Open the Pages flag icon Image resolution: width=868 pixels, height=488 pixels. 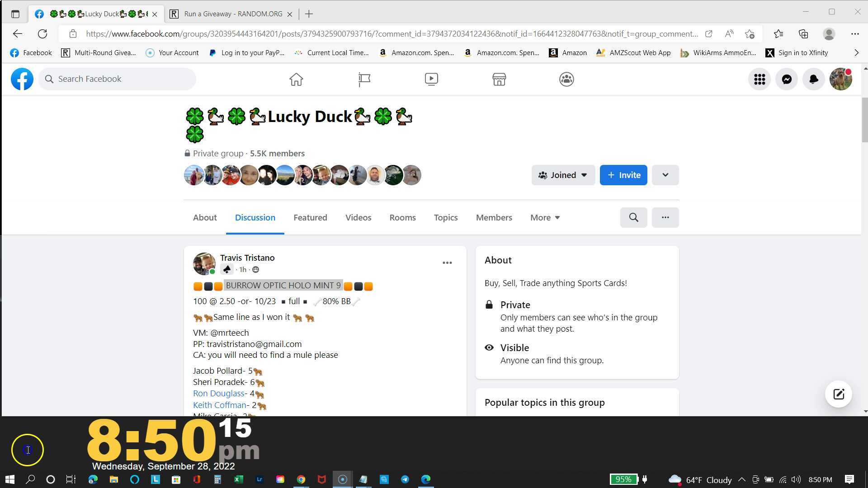364,79
